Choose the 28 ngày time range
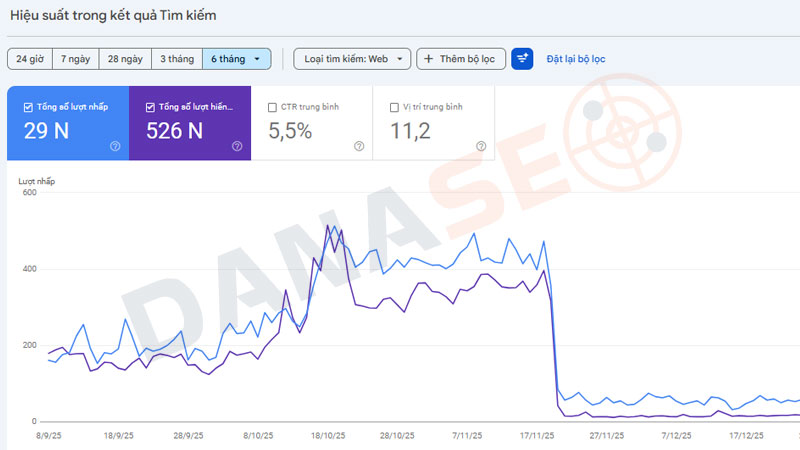The image size is (800, 450). [124, 59]
